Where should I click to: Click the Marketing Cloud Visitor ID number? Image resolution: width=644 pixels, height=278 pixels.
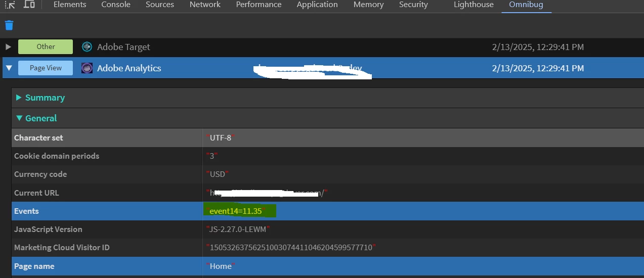[x=291, y=248]
